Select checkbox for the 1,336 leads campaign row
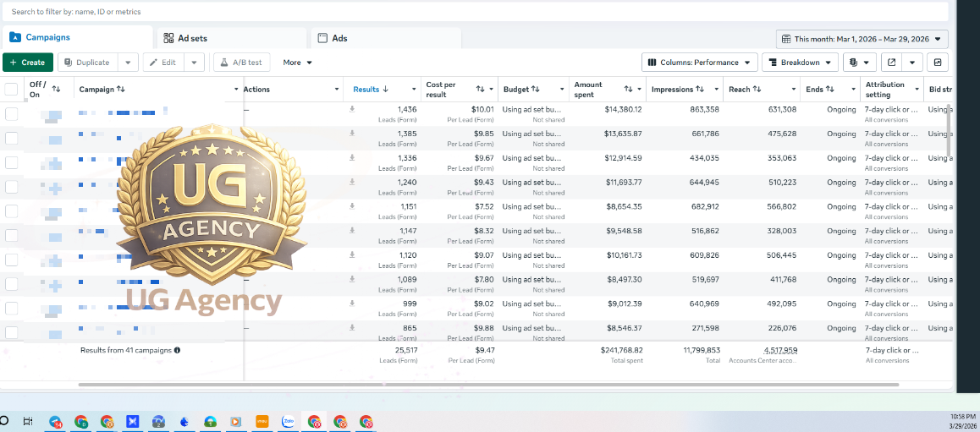The image size is (980, 432). [11, 162]
